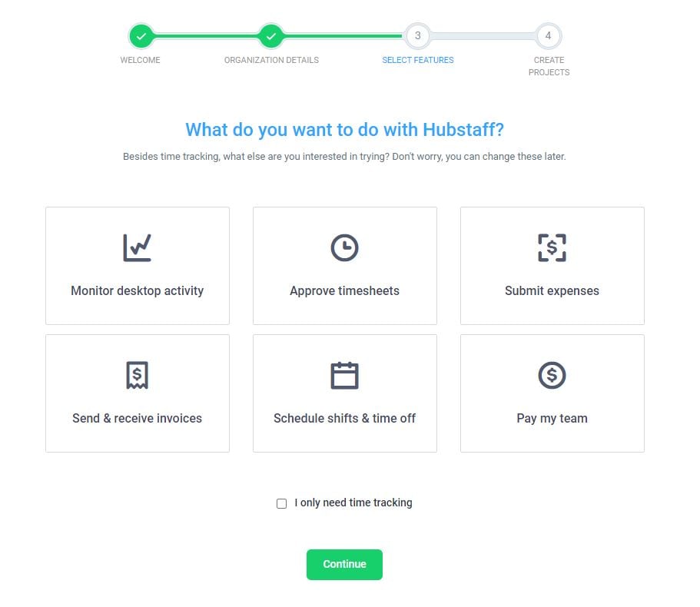
Task: Choose the 'Submit expenses' label
Action: [552, 291]
